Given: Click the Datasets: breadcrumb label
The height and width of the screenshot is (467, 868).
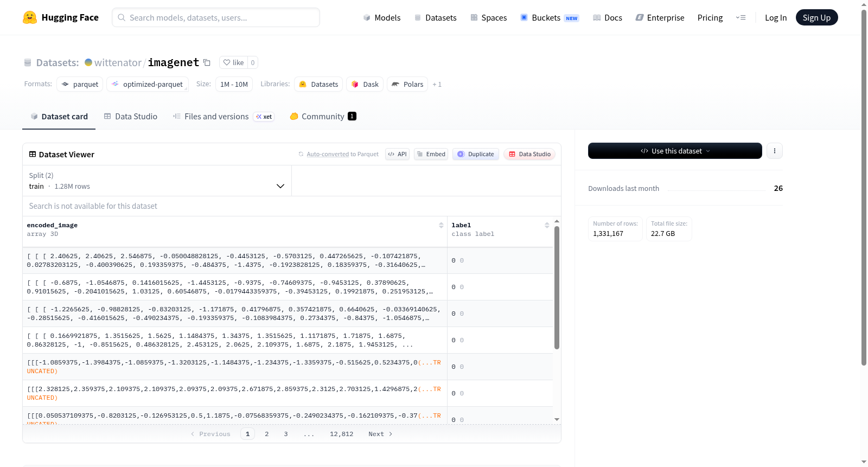Looking at the screenshot, I should 58,62.
